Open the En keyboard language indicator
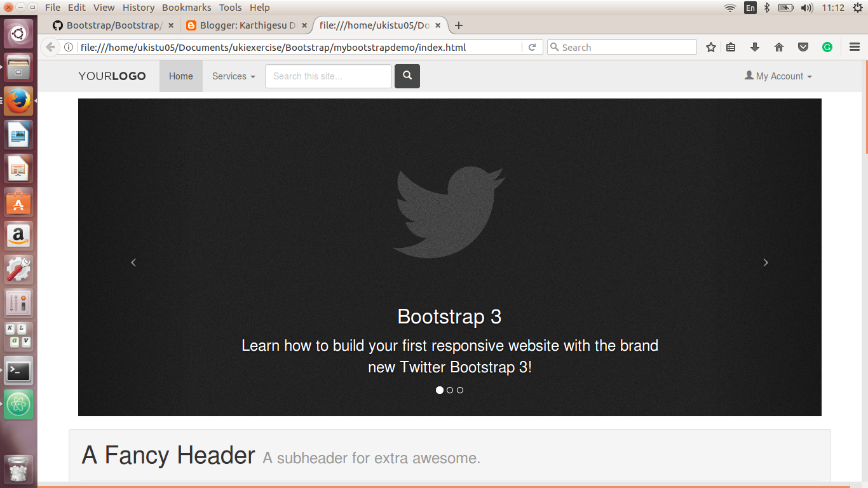The width and height of the screenshot is (868, 488). tap(750, 8)
